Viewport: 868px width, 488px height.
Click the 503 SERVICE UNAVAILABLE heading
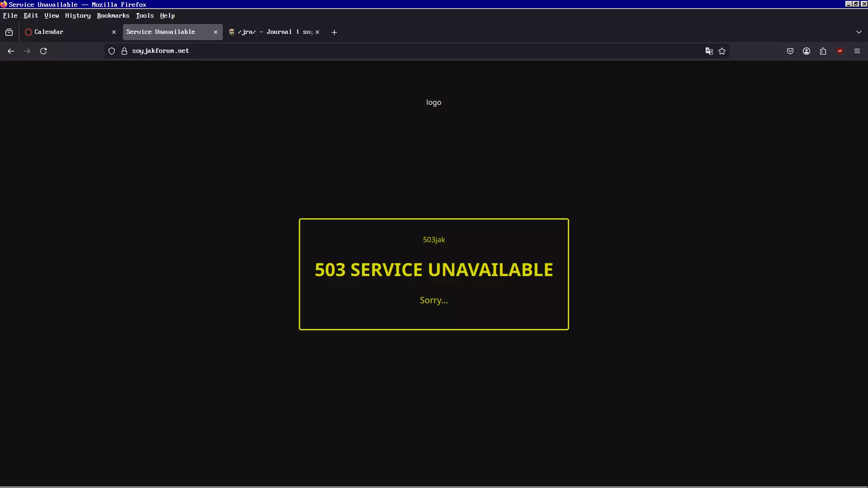click(x=434, y=270)
